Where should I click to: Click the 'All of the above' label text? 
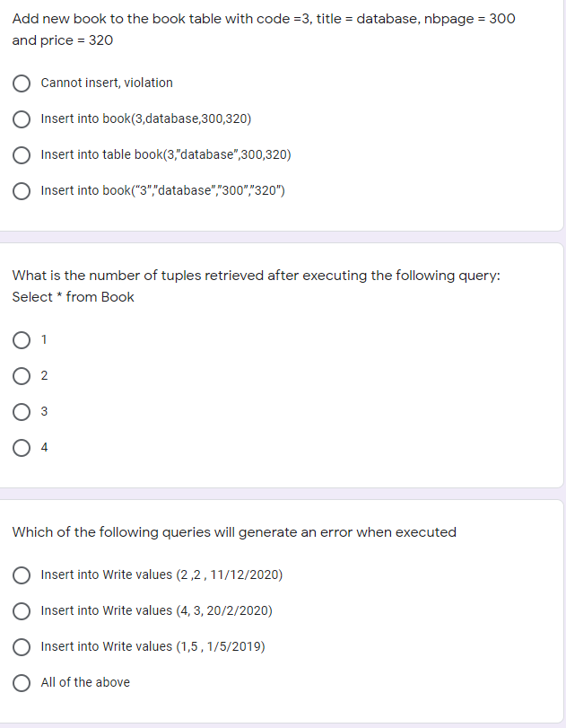pos(85,682)
